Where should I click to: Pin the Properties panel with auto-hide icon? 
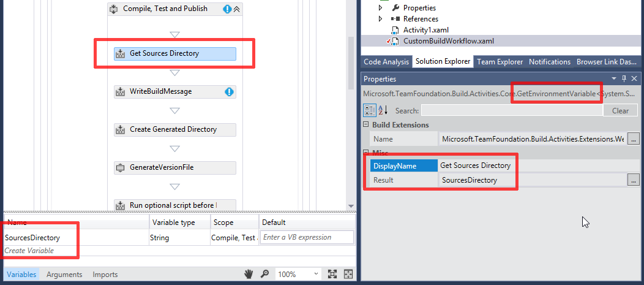[624, 79]
